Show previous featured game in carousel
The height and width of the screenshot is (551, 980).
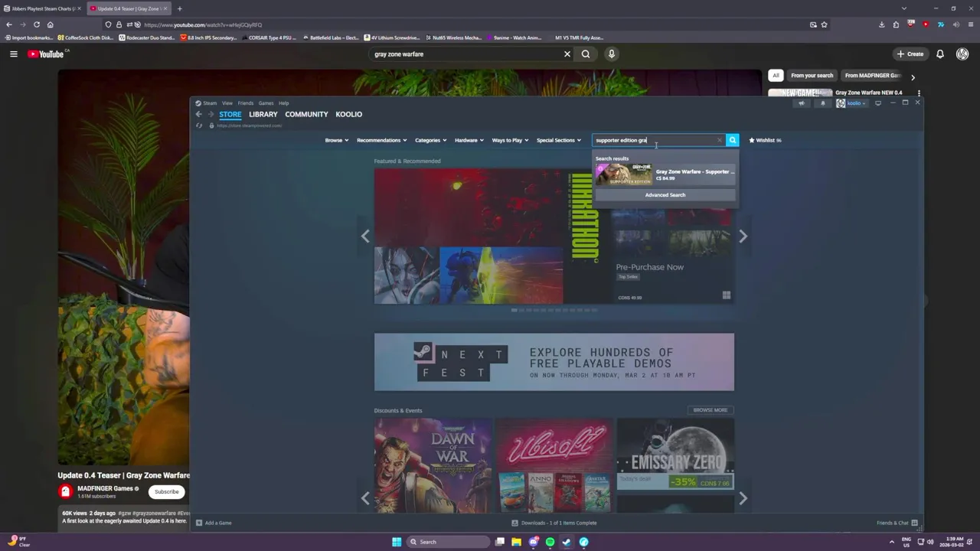pyautogui.click(x=365, y=236)
